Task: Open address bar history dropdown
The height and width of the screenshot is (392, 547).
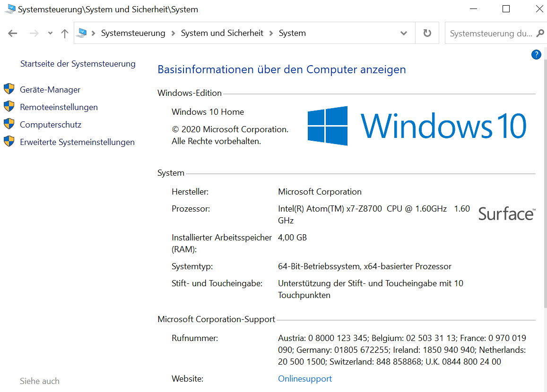Action: pyautogui.click(x=404, y=34)
